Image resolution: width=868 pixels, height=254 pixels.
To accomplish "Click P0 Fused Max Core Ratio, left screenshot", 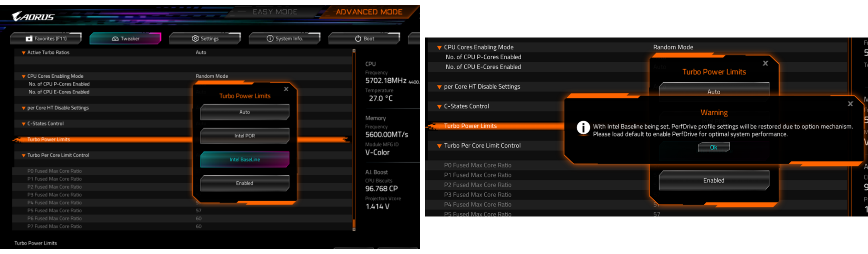I will (x=55, y=171).
